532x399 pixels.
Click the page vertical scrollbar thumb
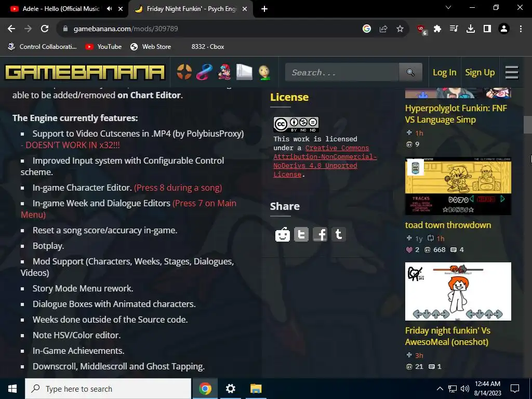pos(528,125)
